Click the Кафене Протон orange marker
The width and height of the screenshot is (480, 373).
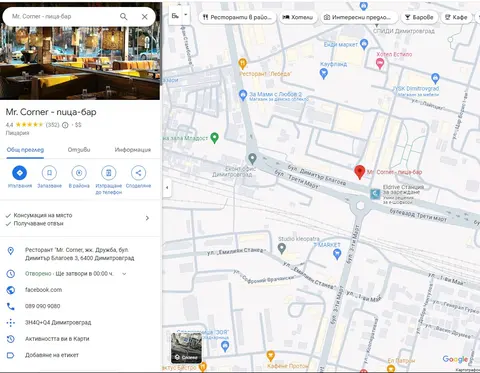click(x=271, y=356)
